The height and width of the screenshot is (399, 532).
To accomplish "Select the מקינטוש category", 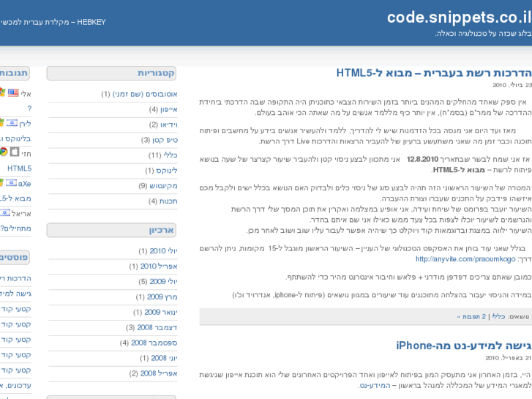I will pos(163,186).
